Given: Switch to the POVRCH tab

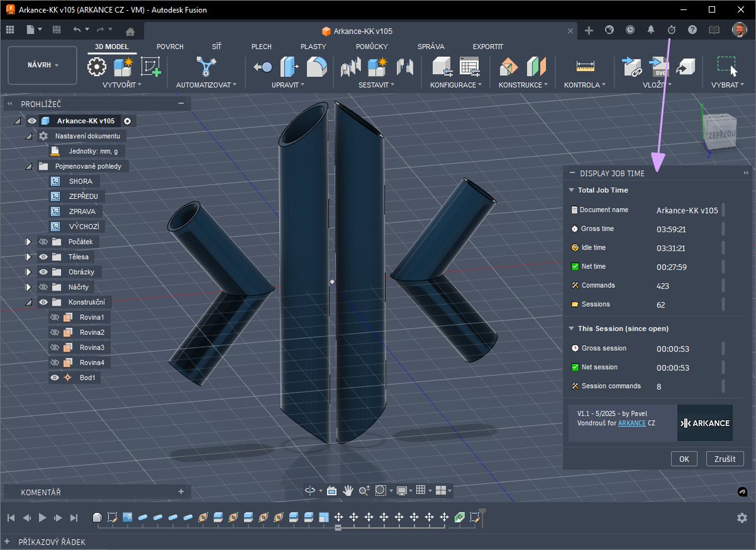Looking at the screenshot, I should [x=170, y=47].
